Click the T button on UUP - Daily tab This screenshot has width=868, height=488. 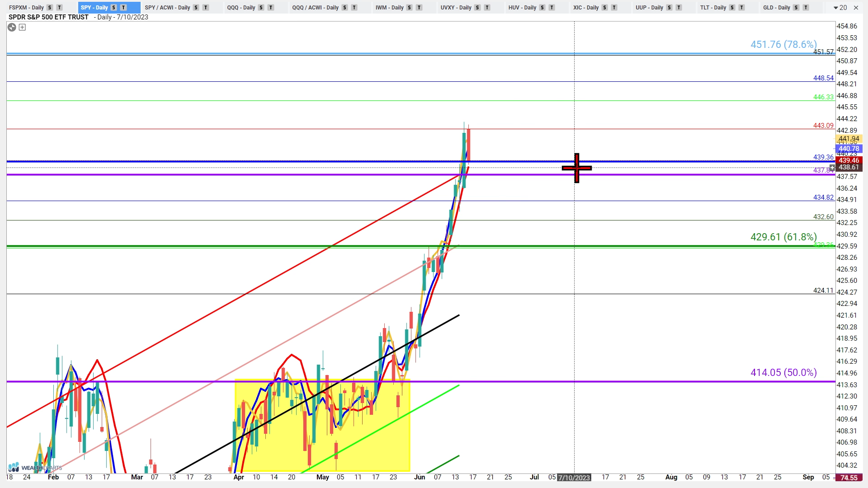click(679, 8)
